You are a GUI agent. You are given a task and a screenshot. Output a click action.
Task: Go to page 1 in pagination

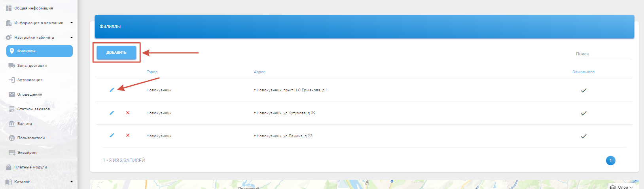[x=610, y=161]
